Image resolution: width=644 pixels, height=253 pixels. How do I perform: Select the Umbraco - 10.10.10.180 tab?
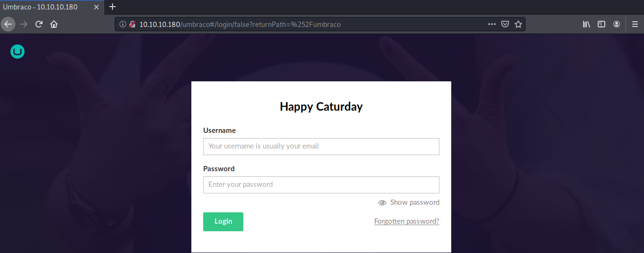point(45,7)
